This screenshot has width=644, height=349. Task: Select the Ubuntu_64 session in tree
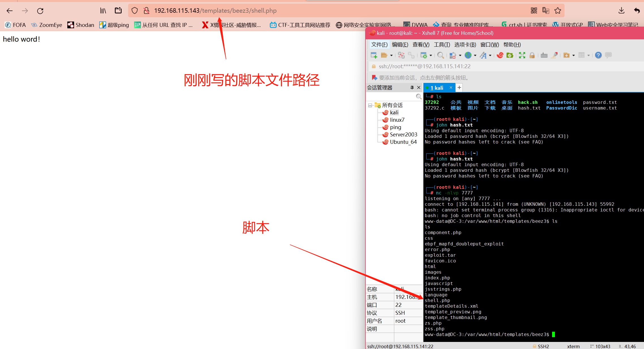[403, 142]
